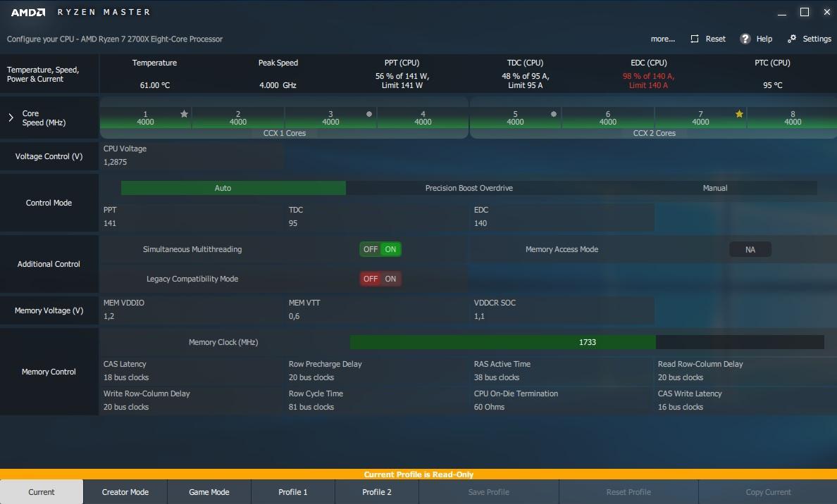Click the PPT (CPU) 56 % reading
Image resolution: width=837 pixels, height=504 pixels.
coord(402,80)
